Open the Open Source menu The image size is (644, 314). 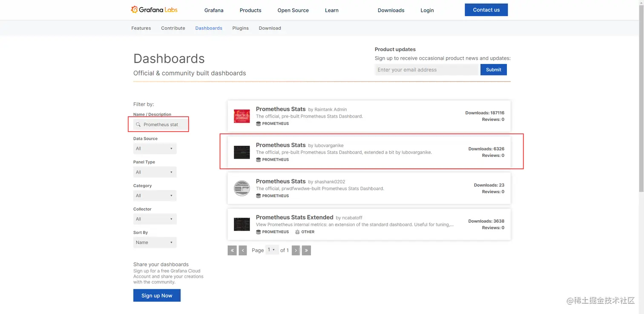coord(293,10)
